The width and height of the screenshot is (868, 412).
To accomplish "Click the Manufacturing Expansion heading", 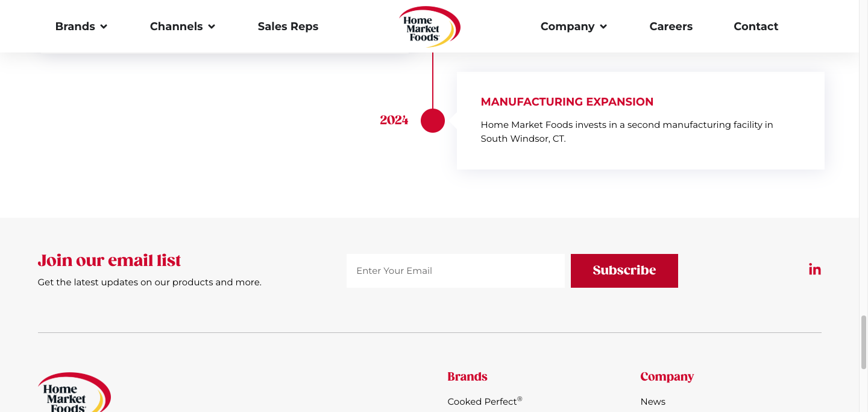I will point(567,102).
